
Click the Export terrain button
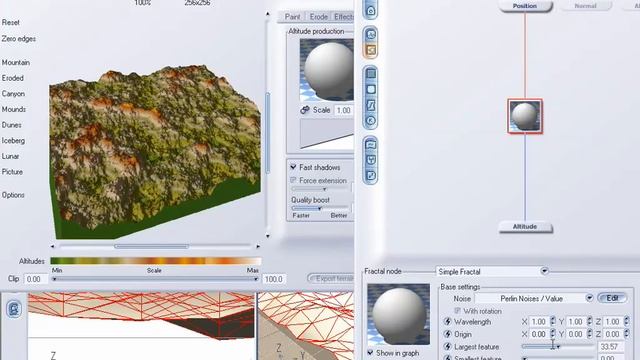pyautogui.click(x=331, y=279)
